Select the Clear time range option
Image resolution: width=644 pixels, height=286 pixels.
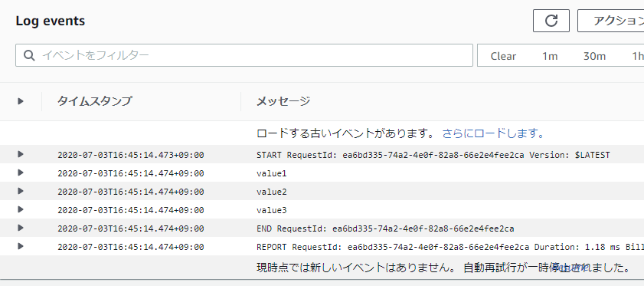click(503, 56)
